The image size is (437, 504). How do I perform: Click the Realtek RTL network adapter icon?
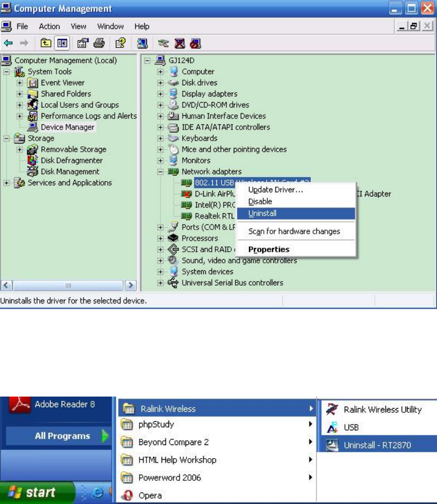coord(186,216)
